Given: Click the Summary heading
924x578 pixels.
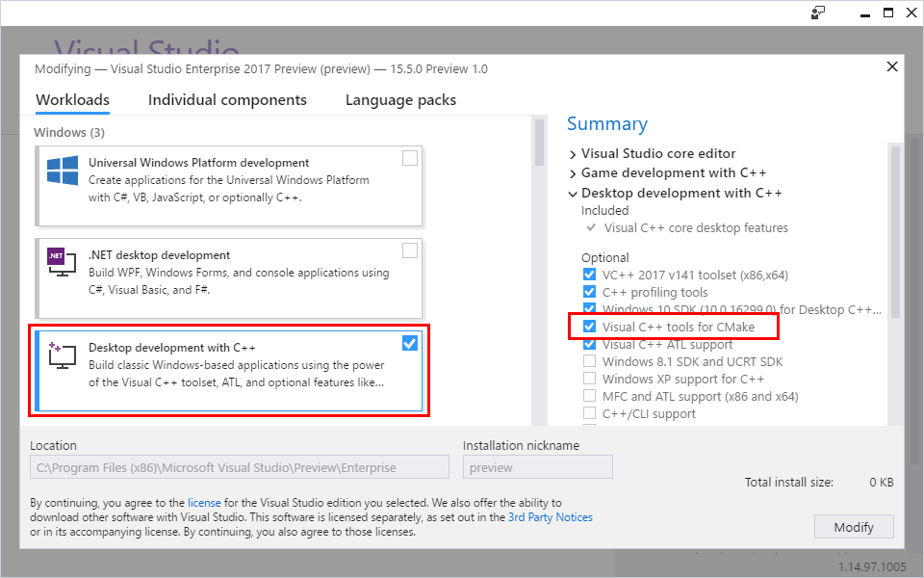Looking at the screenshot, I should point(607,124).
